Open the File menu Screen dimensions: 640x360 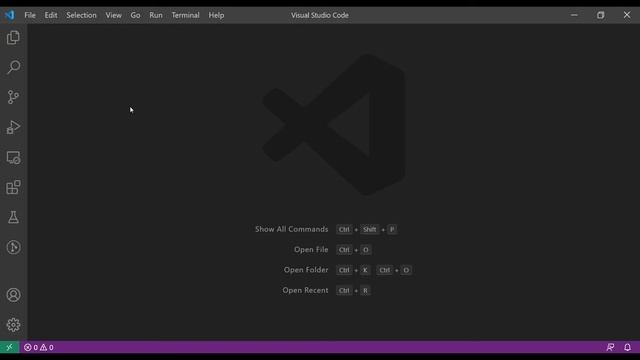[x=30, y=15]
